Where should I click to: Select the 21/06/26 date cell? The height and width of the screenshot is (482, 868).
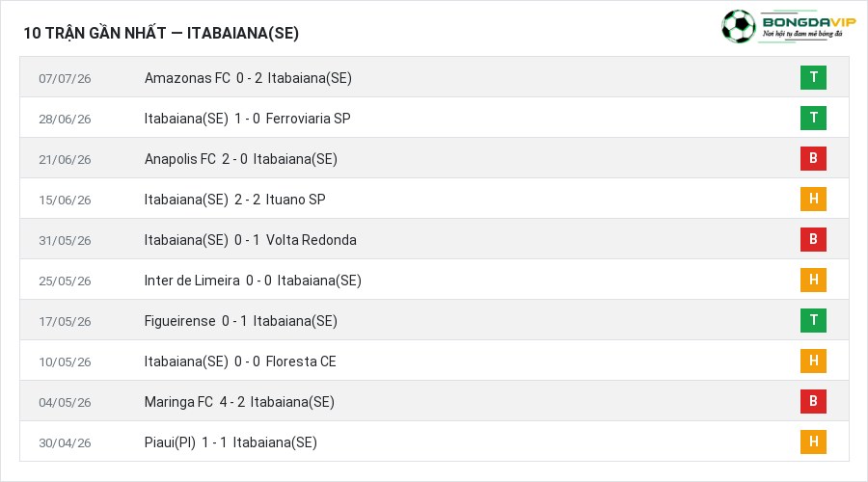coord(65,159)
